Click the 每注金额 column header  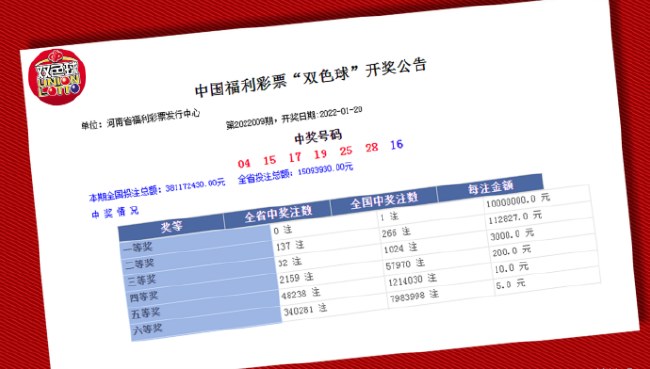click(490, 187)
